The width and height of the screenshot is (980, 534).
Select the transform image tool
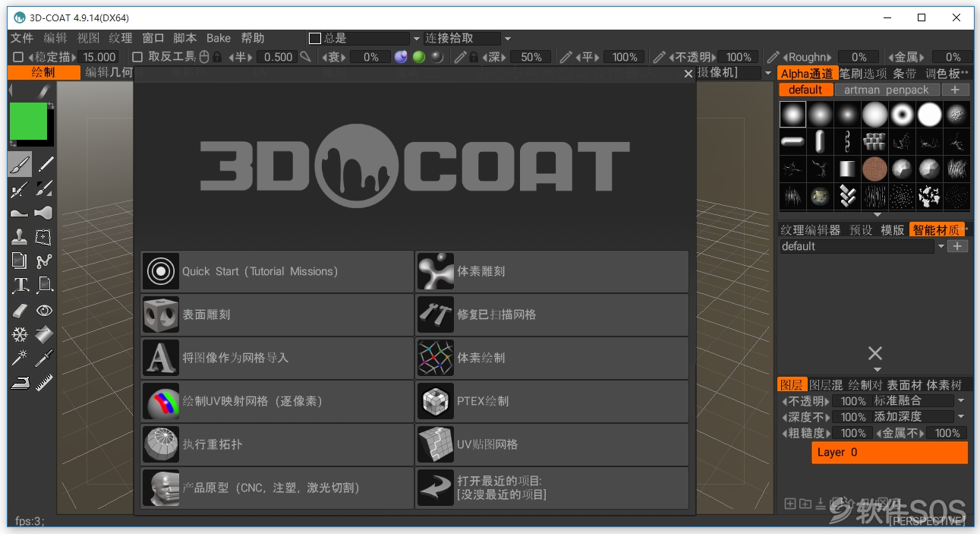(45, 237)
